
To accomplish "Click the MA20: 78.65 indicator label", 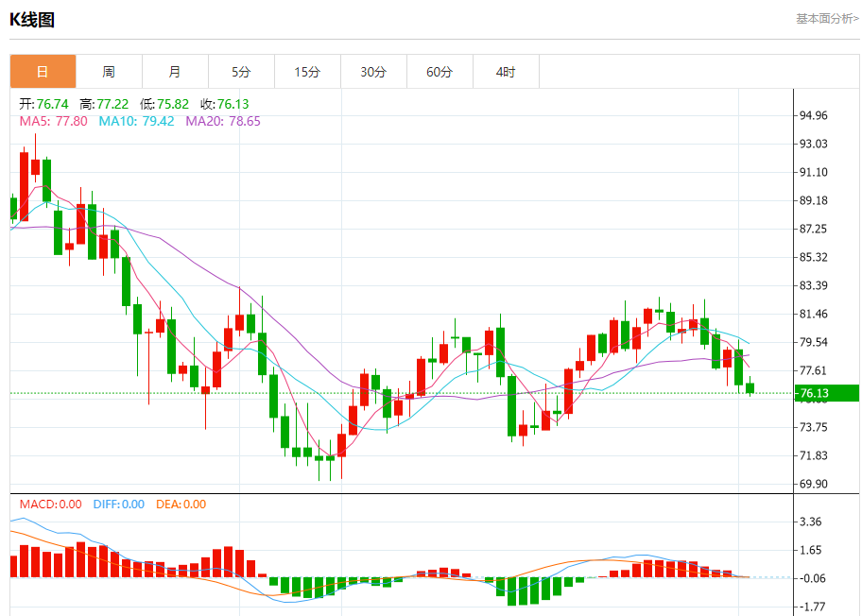I will click(223, 121).
